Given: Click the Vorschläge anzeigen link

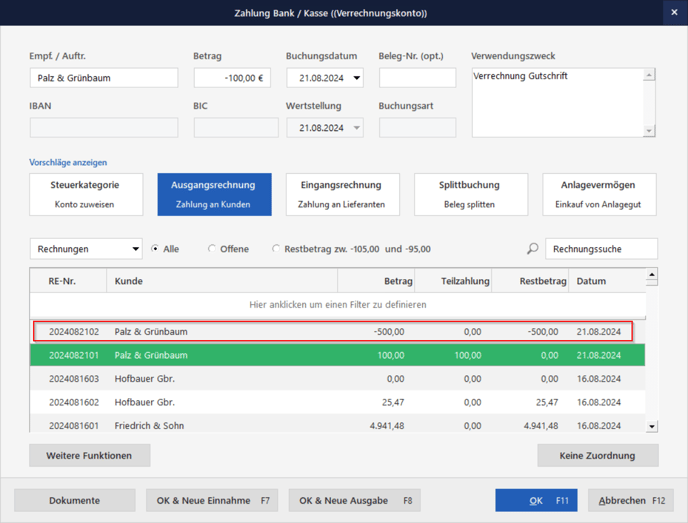Looking at the screenshot, I should point(68,162).
